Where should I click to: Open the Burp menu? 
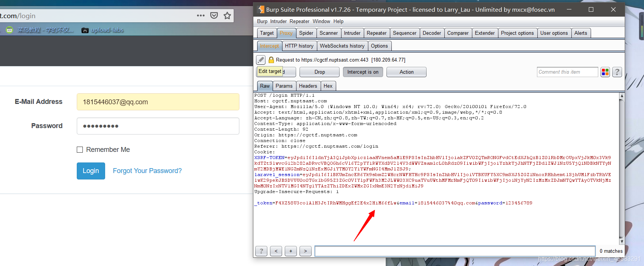(x=262, y=21)
